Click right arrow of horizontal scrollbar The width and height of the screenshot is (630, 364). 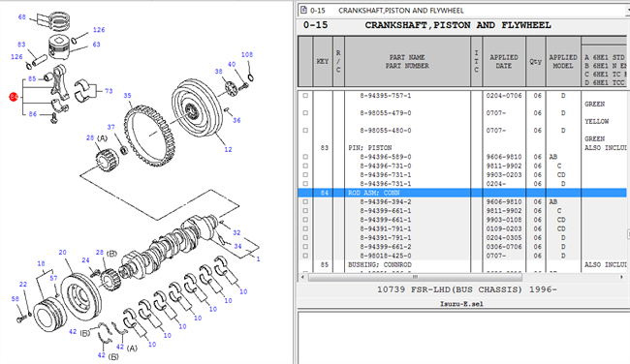tap(621, 277)
